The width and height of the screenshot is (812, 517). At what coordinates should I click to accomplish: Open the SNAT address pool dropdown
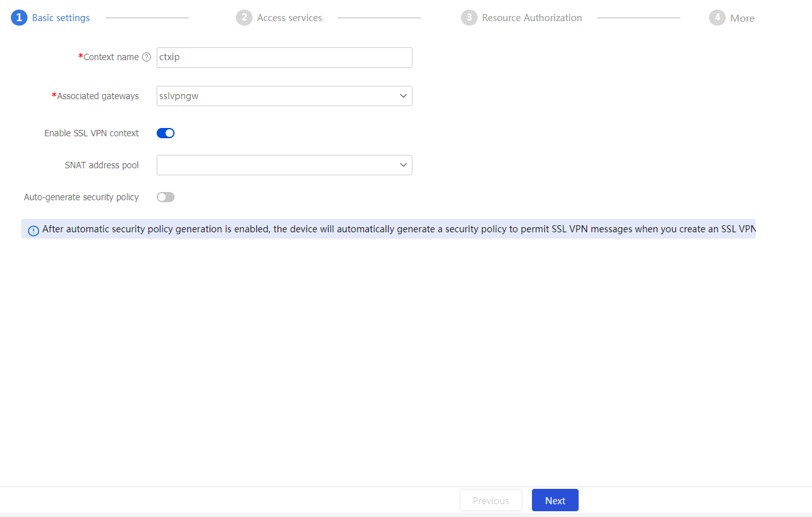[x=285, y=165]
